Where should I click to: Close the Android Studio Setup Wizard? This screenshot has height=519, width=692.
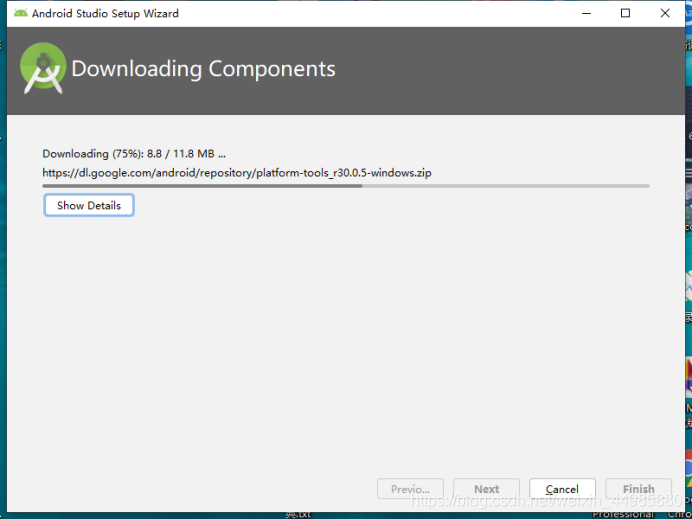[x=665, y=13]
